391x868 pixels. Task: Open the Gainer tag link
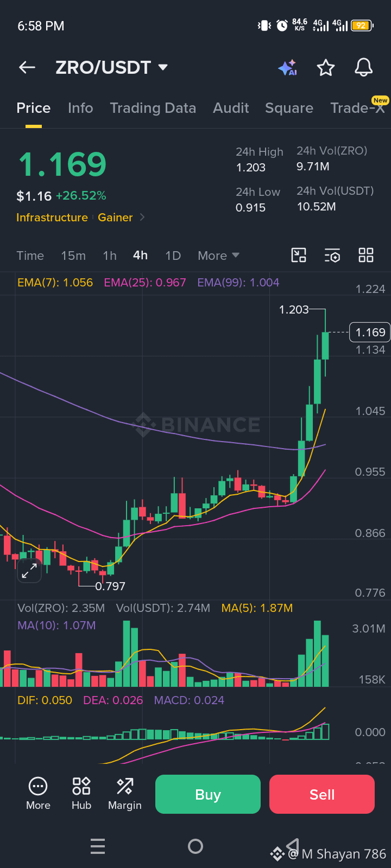(115, 218)
